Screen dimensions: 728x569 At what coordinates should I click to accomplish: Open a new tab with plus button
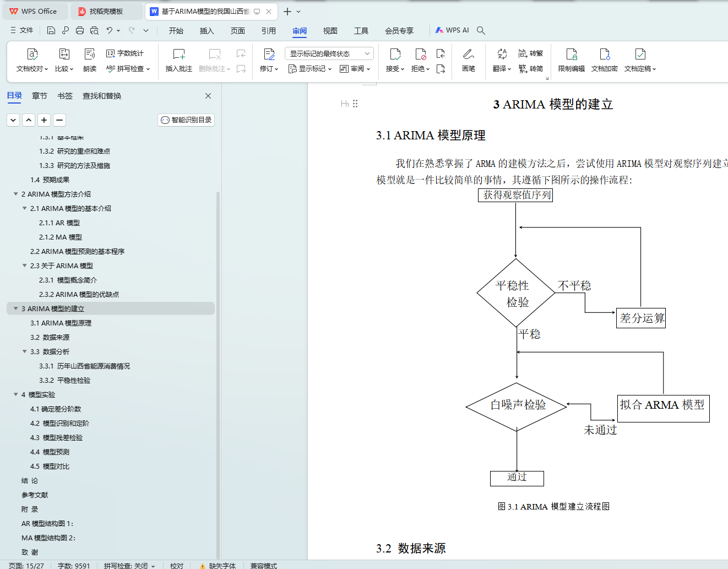click(x=287, y=11)
